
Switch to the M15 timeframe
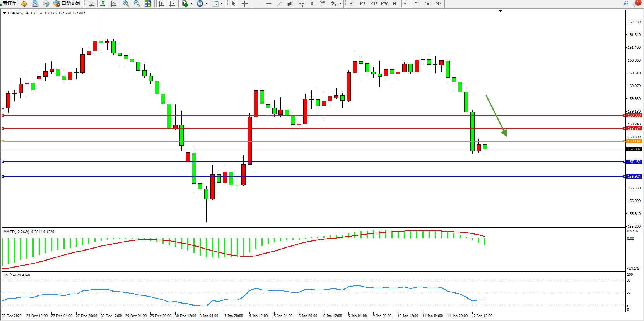373,3
